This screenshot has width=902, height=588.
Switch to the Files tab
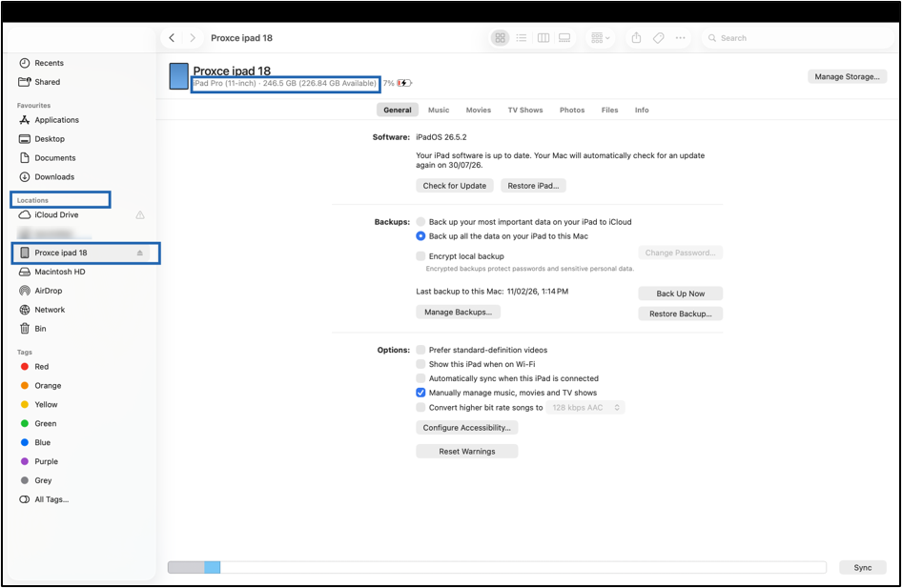pos(610,110)
